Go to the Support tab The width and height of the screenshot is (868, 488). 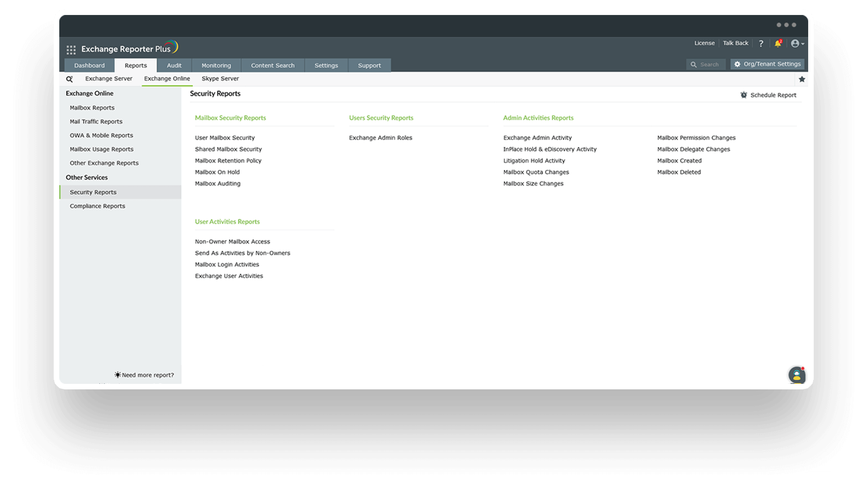coord(370,65)
